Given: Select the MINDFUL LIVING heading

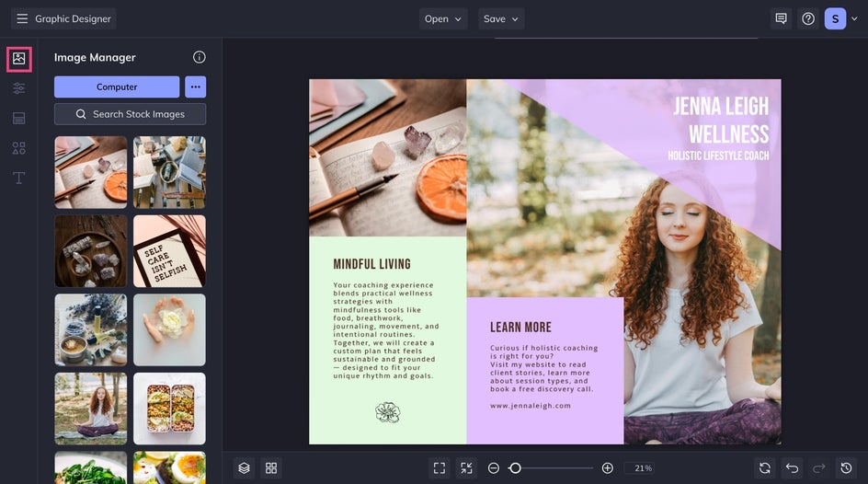Looking at the screenshot, I should (x=372, y=264).
